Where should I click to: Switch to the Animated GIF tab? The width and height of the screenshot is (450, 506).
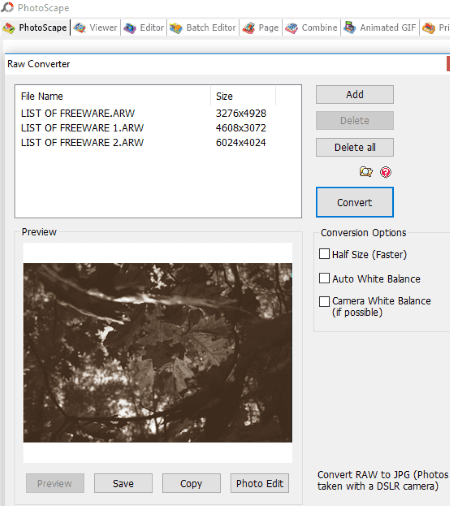coord(380,28)
